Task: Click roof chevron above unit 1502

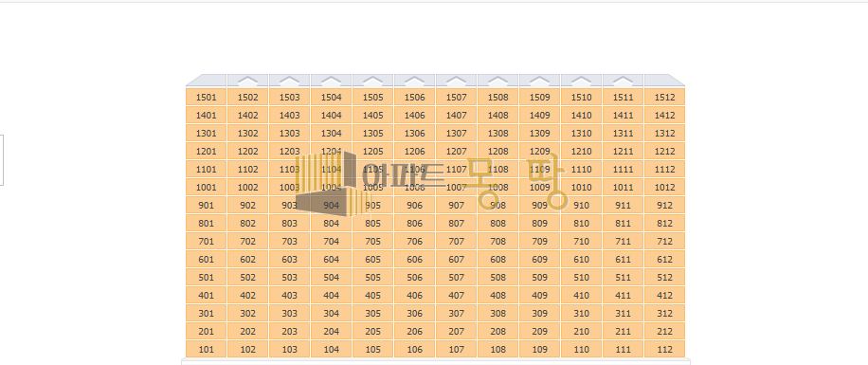Action: 248,81
